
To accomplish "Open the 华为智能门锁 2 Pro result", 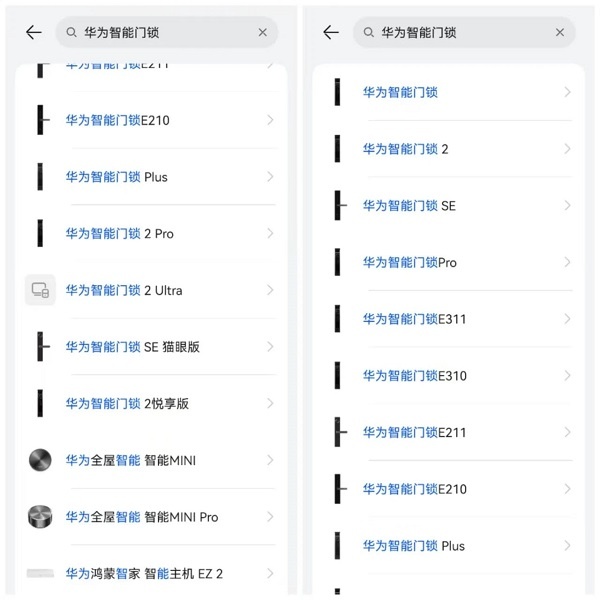I will tap(120, 234).
